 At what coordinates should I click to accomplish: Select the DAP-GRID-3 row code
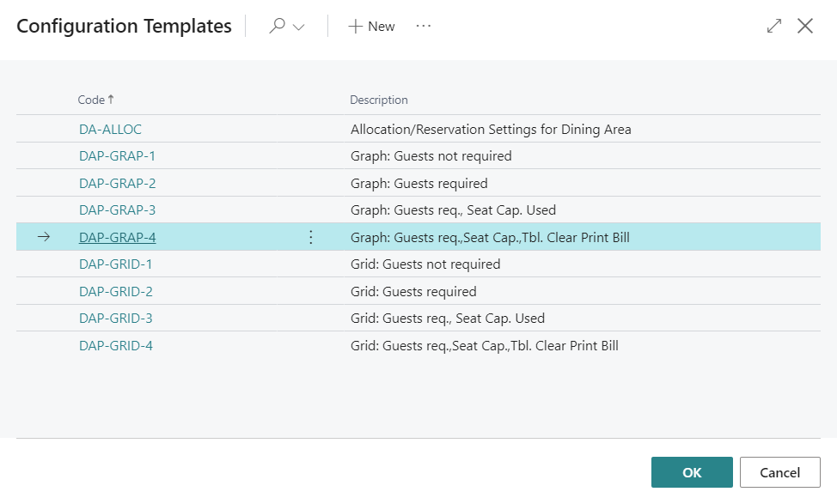(x=115, y=319)
